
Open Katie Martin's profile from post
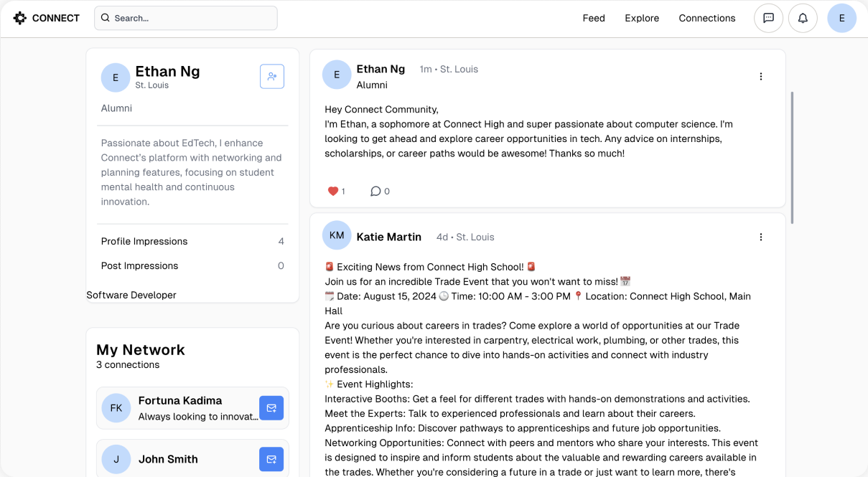(x=388, y=237)
